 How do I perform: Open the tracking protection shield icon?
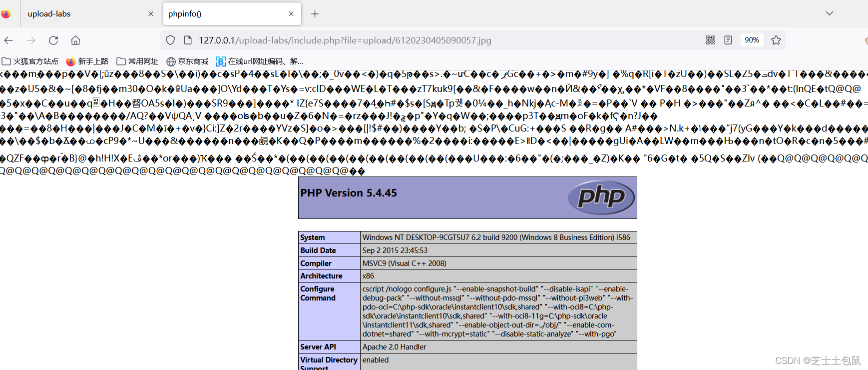(170, 40)
